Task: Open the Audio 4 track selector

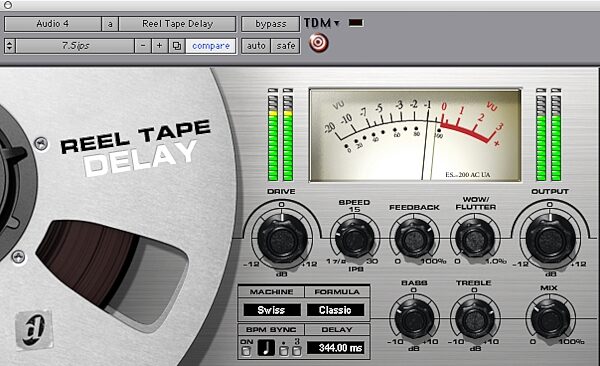Action: pos(53,24)
